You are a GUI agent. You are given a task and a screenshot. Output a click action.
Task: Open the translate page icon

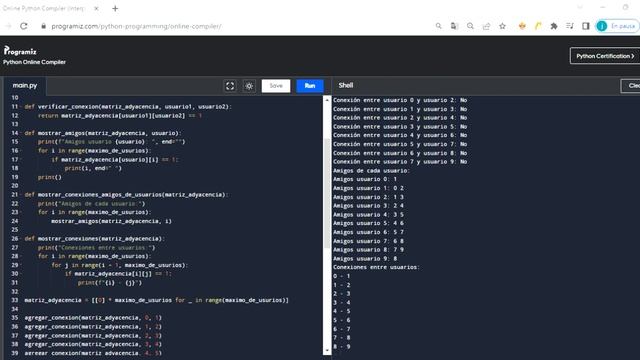pyautogui.click(x=454, y=26)
